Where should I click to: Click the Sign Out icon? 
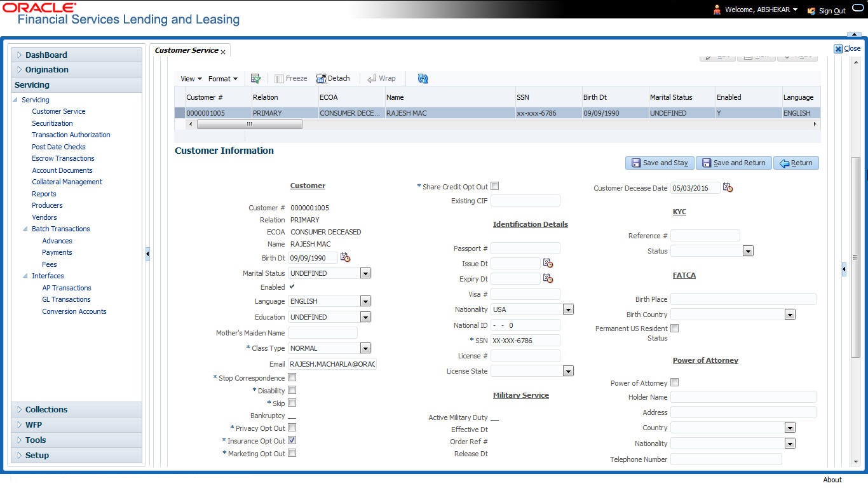point(811,11)
